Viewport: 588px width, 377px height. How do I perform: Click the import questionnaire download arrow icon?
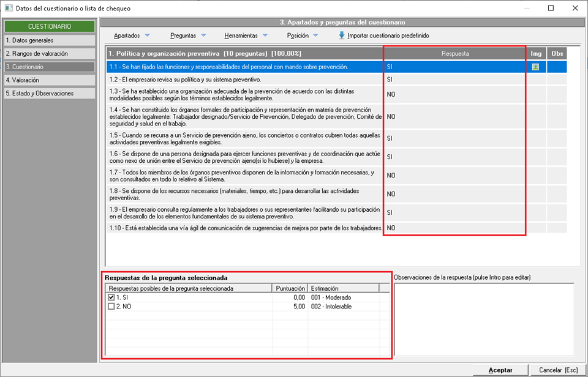pyautogui.click(x=342, y=35)
